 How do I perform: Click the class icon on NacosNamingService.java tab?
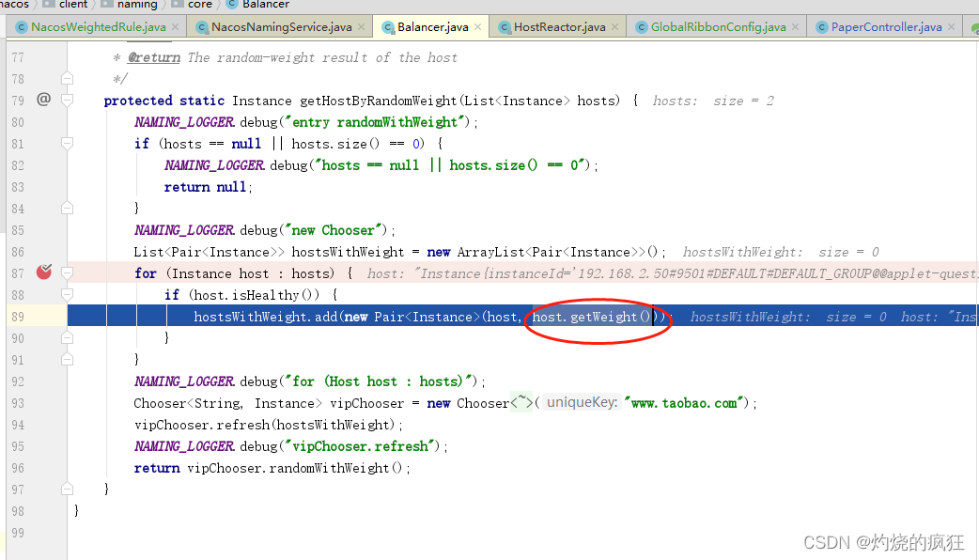pyautogui.click(x=201, y=27)
